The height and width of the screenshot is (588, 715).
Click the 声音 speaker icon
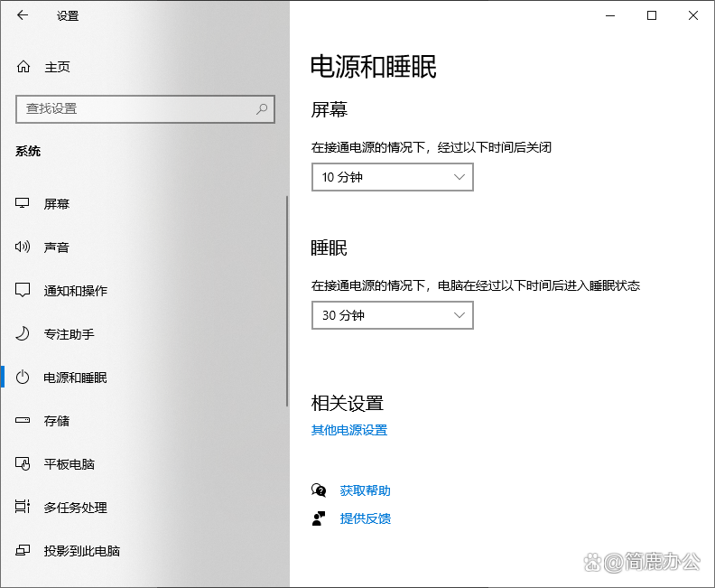[23, 247]
